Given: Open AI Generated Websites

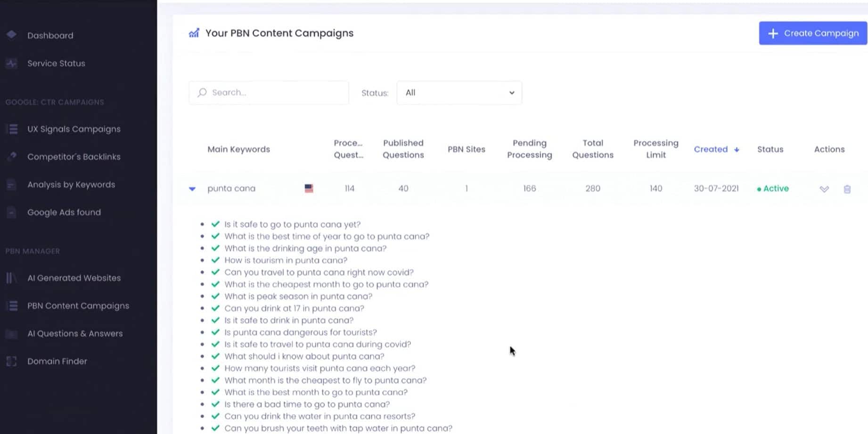Looking at the screenshot, I should (74, 278).
